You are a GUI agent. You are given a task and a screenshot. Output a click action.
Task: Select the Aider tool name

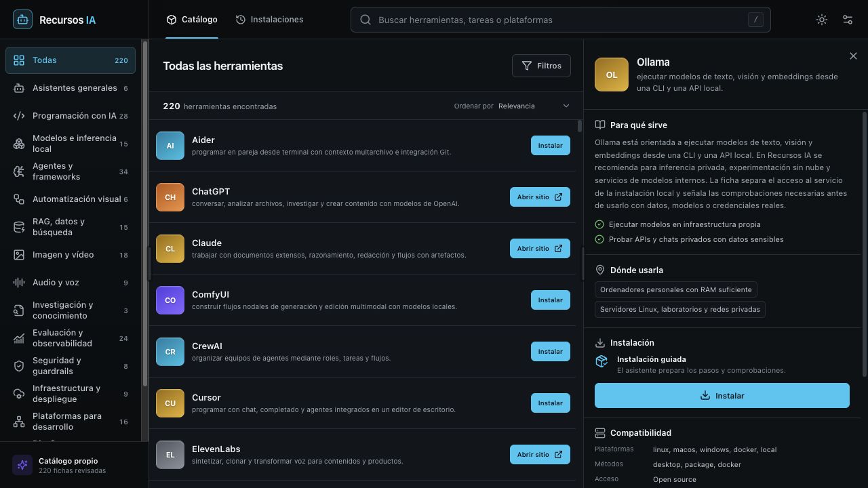click(x=203, y=140)
